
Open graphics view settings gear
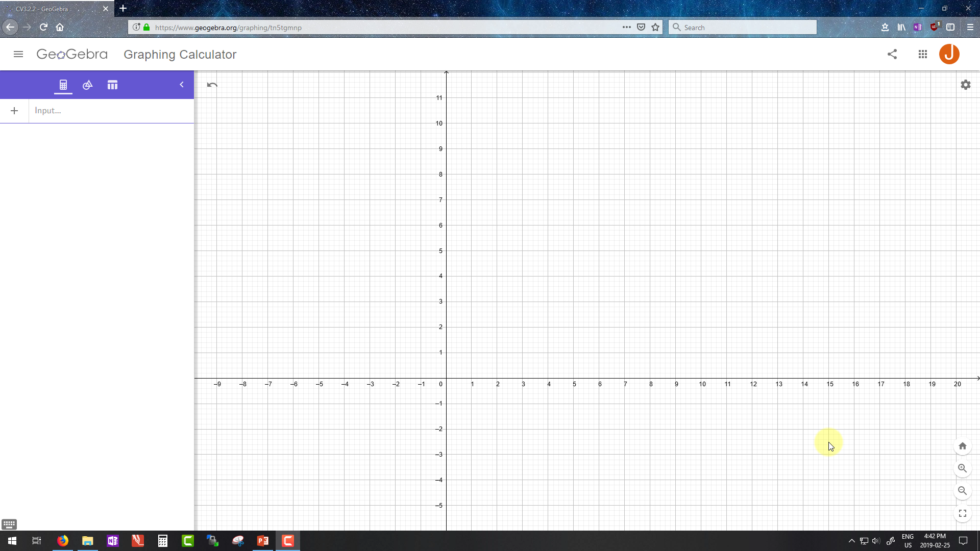pos(965,85)
